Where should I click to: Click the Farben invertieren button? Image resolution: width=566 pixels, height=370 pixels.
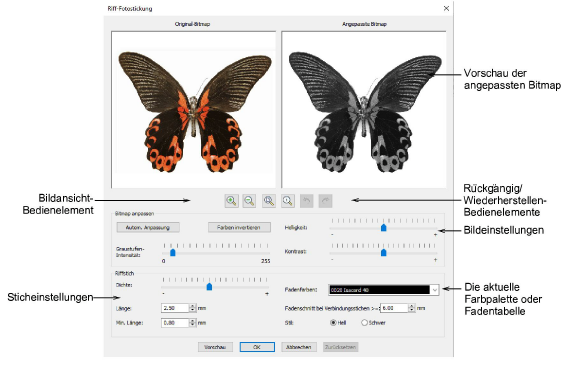point(239,227)
